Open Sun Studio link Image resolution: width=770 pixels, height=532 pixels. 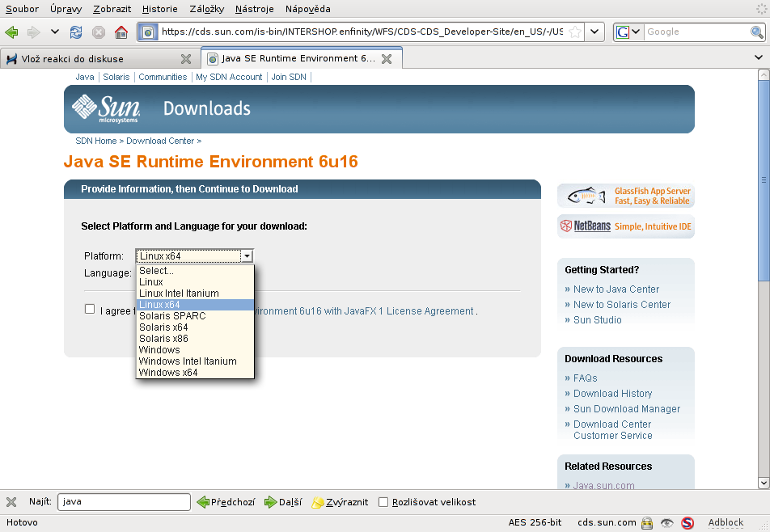(597, 320)
